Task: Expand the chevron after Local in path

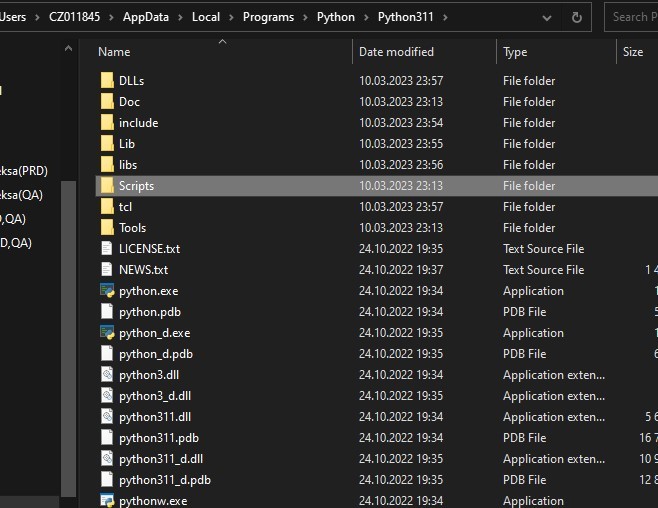Action: (231, 18)
